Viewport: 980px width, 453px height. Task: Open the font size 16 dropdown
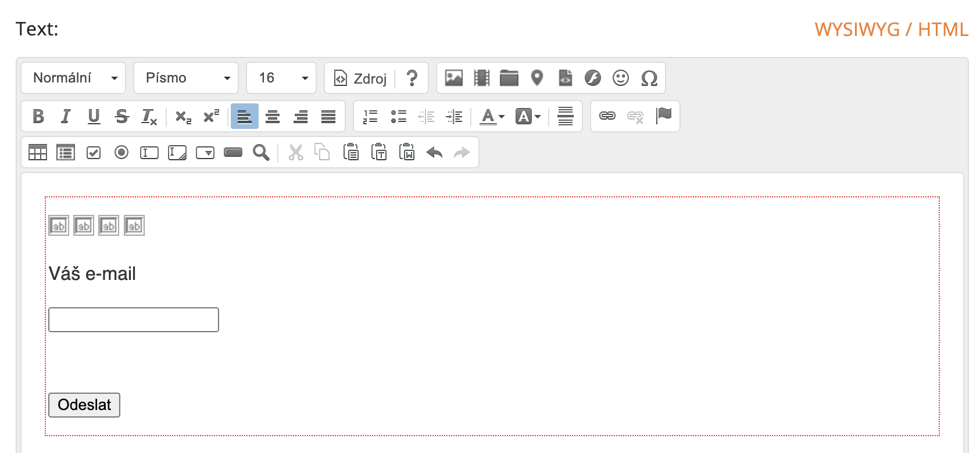(x=281, y=78)
